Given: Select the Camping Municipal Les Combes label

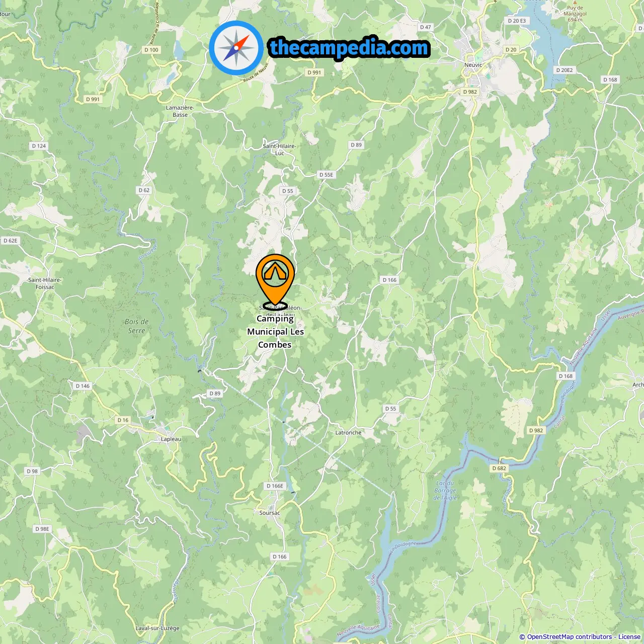Looking at the screenshot, I should (275, 332).
